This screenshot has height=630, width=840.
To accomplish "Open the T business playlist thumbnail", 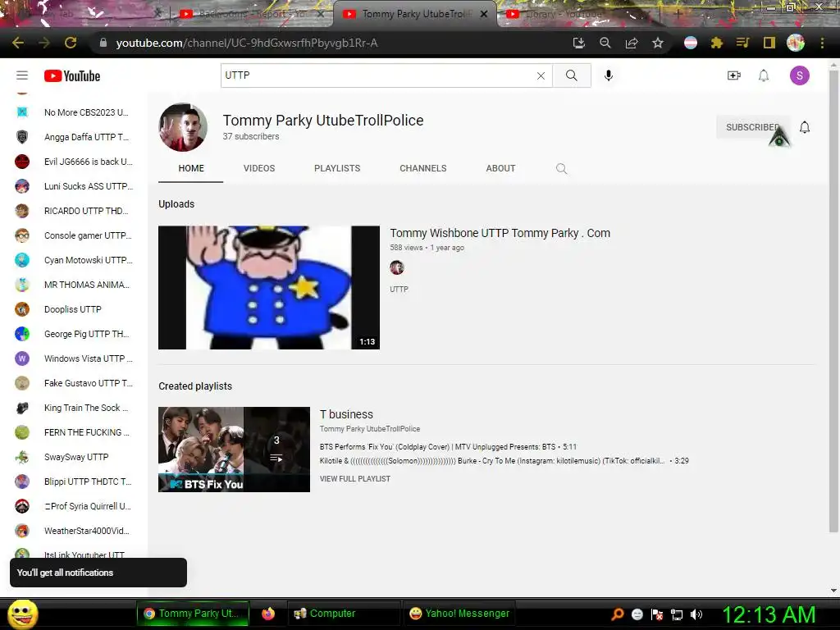I will pyautogui.click(x=234, y=450).
